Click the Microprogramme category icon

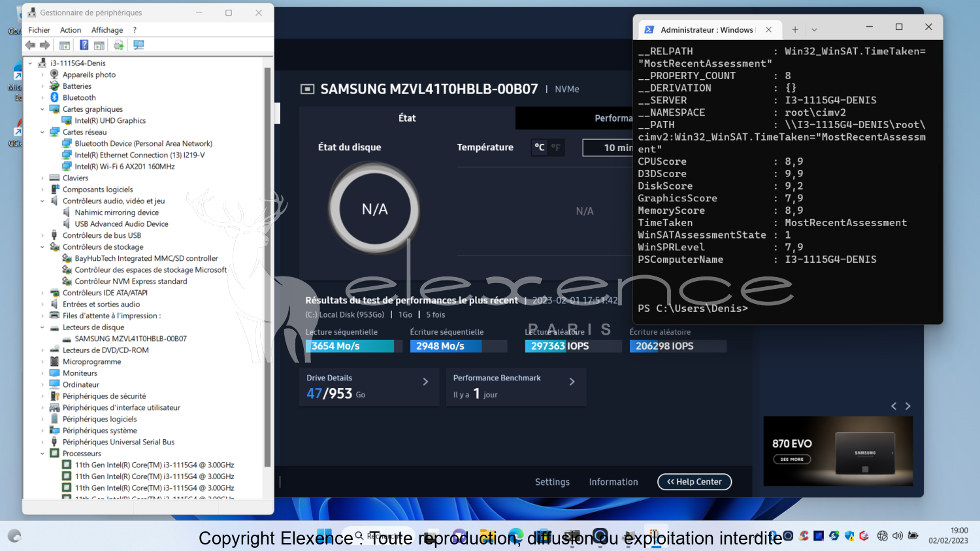55,361
